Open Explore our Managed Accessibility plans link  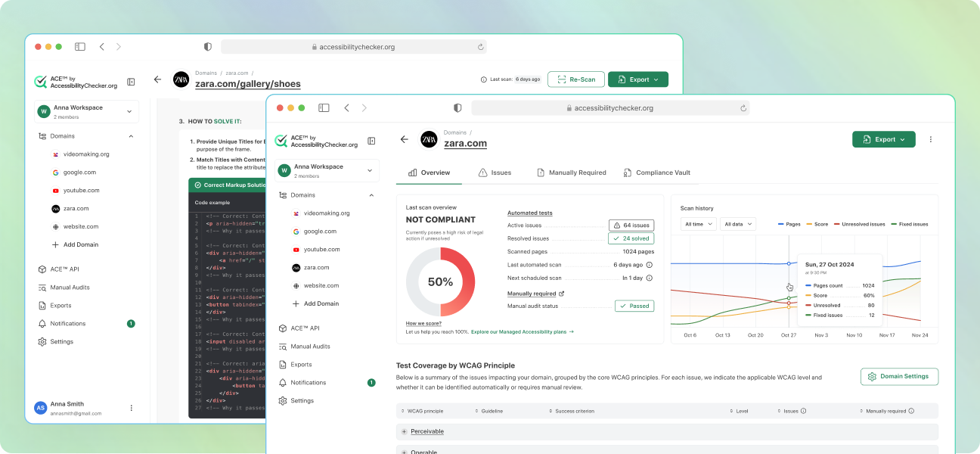(523, 331)
